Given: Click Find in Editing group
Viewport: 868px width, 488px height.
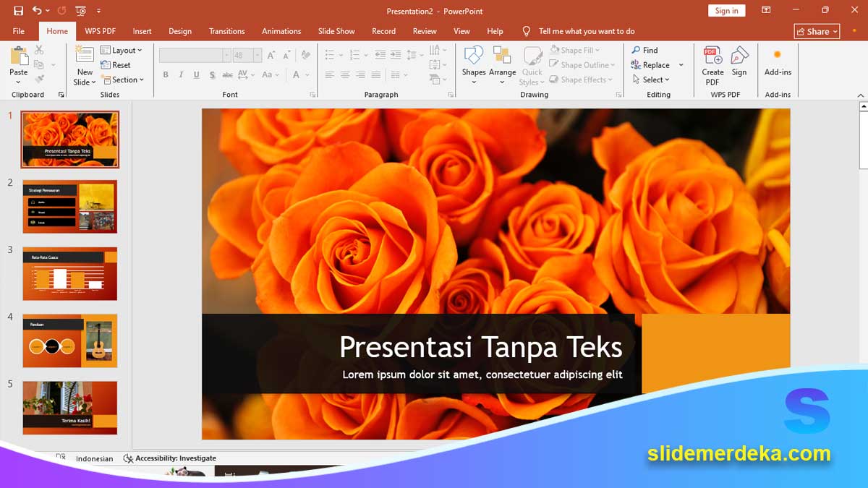Looking at the screenshot, I should pyautogui.click(x=644, y=50).
